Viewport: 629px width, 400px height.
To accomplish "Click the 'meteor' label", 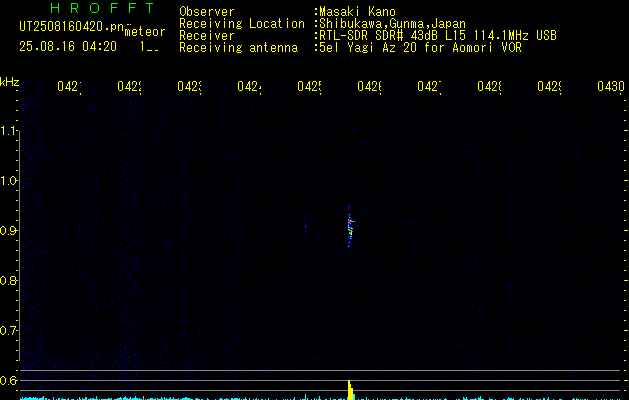I will [145, 32].
